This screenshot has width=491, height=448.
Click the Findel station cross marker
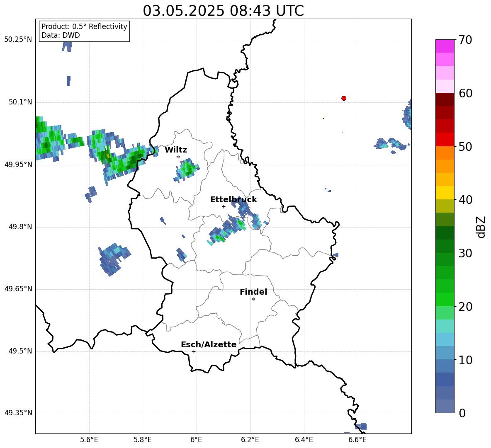click(x=253, y=299)
